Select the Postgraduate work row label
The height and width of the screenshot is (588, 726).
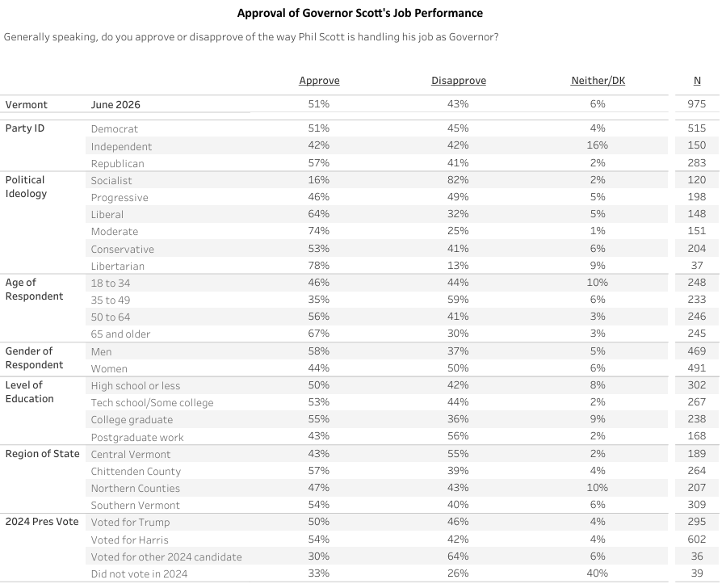[137, 437]
